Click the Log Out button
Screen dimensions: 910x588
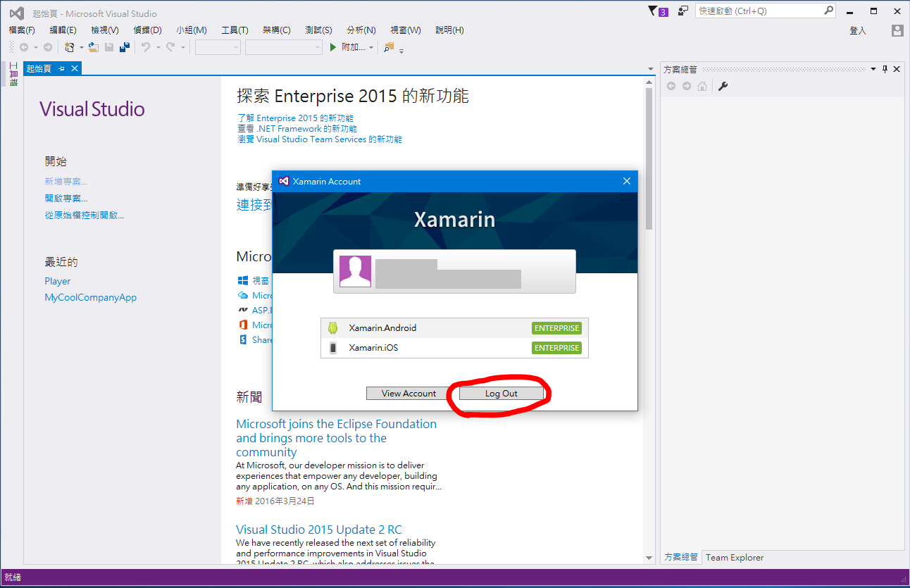coord(501,394)
